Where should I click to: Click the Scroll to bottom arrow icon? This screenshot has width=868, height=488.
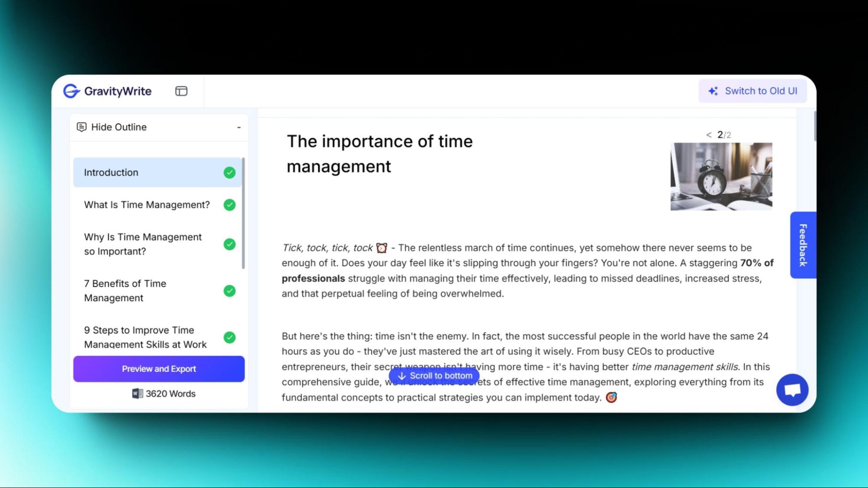pos(402,375)
